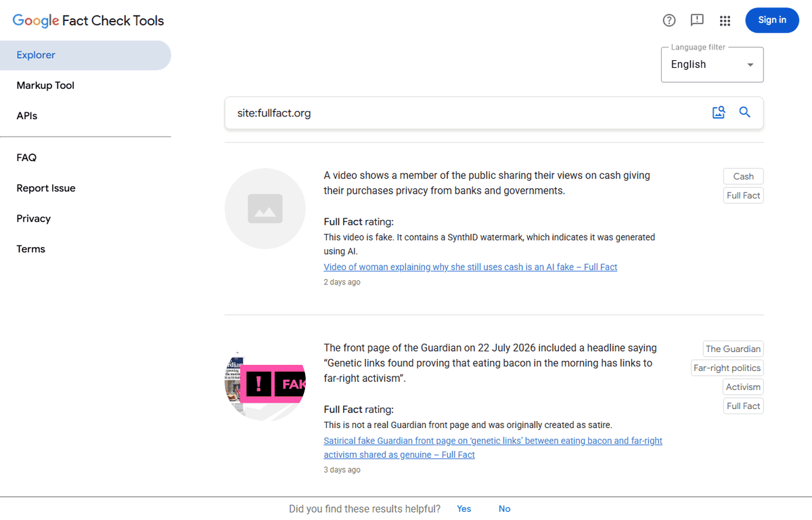Click the SynthID watermark rating text
This screenshot has width=812, height=520.
(489, 244)
